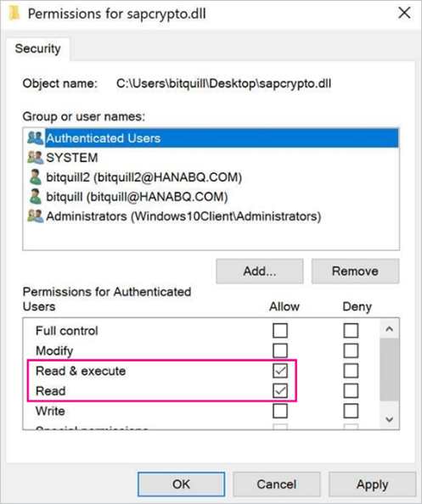Check Deny for Modify
This screenshot has width=422, height=504.
point(351,350)
